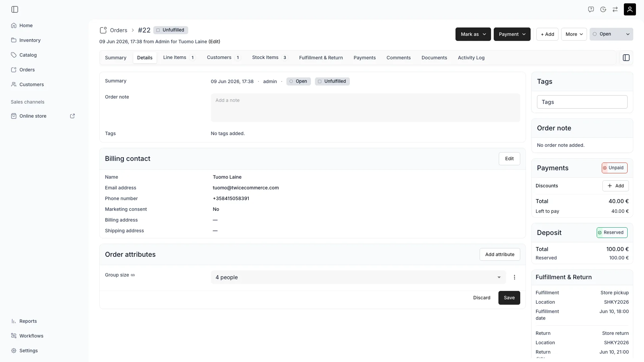Viewport: 644px width, 362px height.
Task: Click the order icon before Orders breadcrumb
Action: [103, 30]
